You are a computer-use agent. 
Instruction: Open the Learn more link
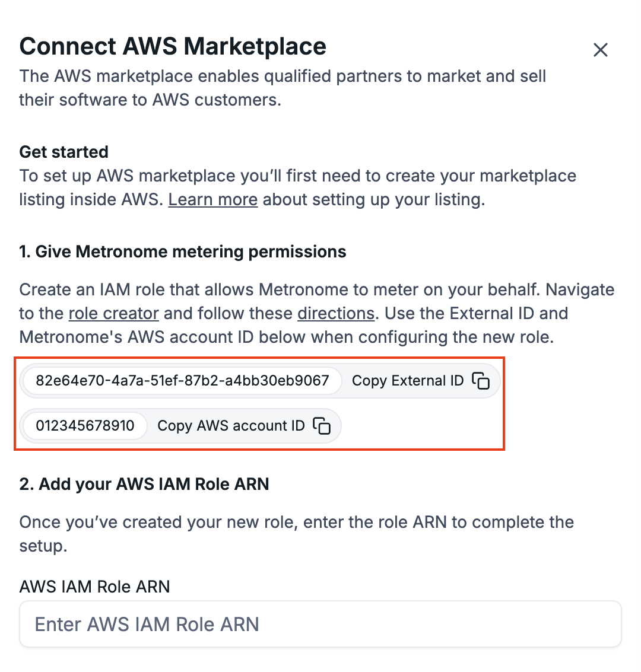212,200
